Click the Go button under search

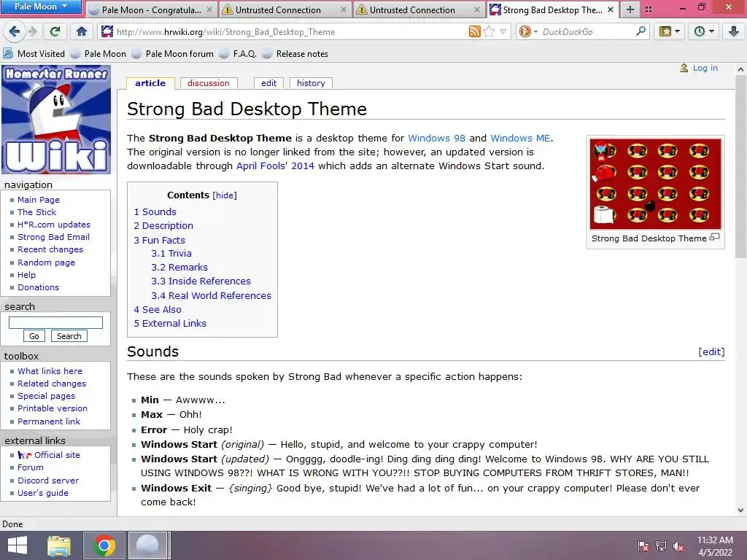pyautogui.click(x=34, y=336)
